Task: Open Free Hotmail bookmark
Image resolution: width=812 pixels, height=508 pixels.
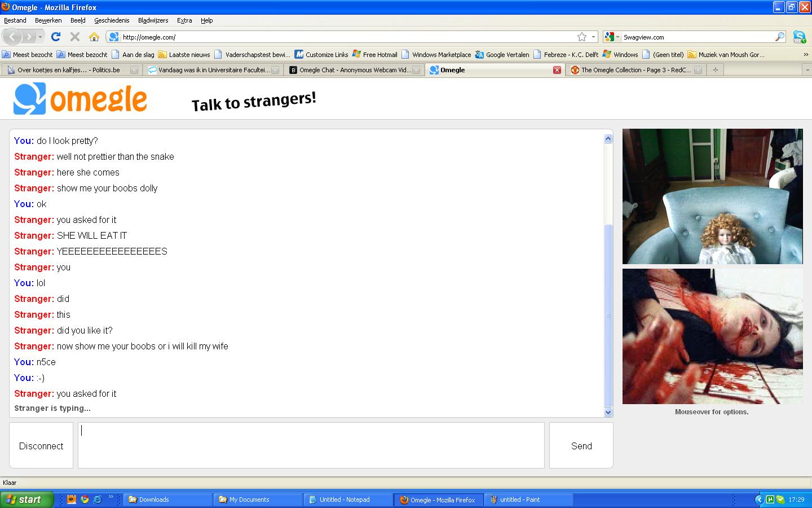Action: click(375, 55)
